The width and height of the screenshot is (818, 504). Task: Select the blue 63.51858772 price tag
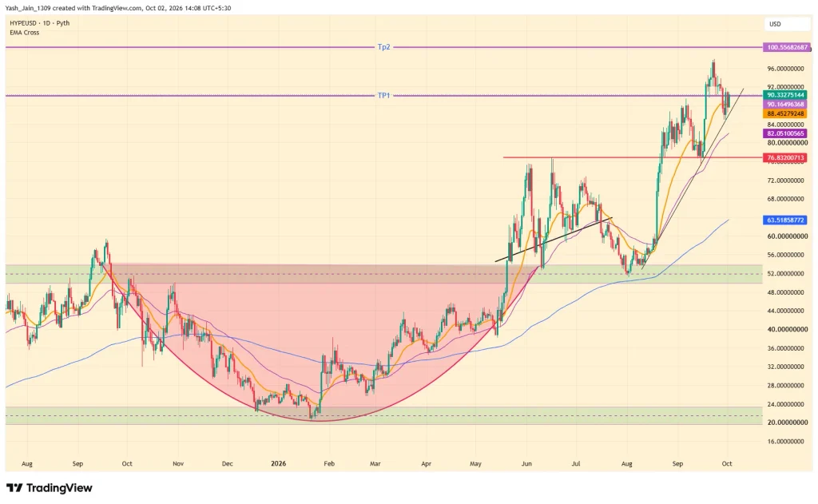point(785,220)
